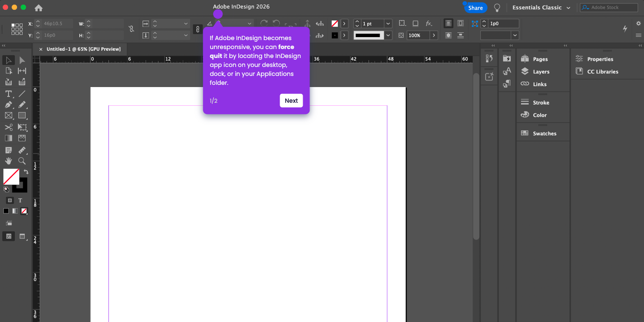Open the fx effects icon
Image resolution: width=644 pixels, height=322 pixels.
click(x=429, y=23)
